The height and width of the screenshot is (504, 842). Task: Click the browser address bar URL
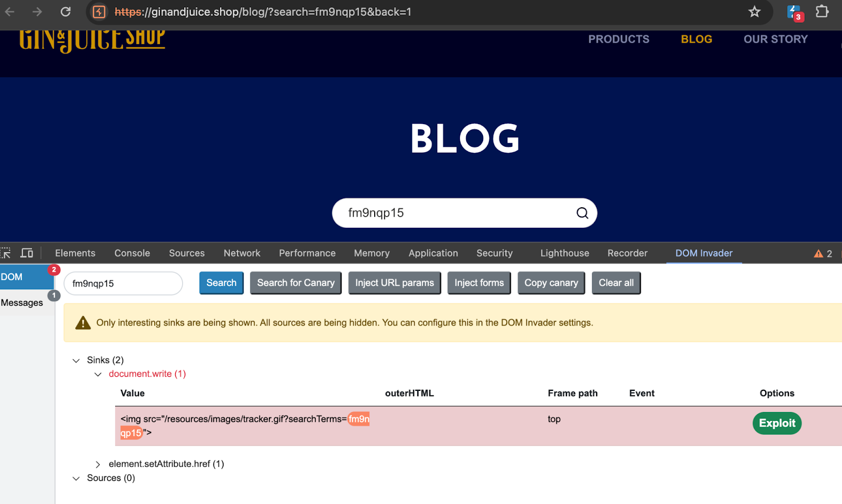point(263,12)
